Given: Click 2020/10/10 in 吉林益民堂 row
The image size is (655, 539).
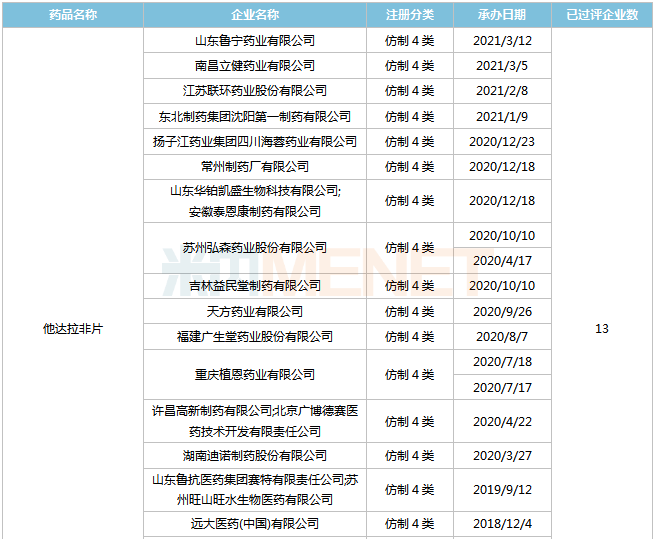Looking at the screenshot, I should (x=502, y=286).
